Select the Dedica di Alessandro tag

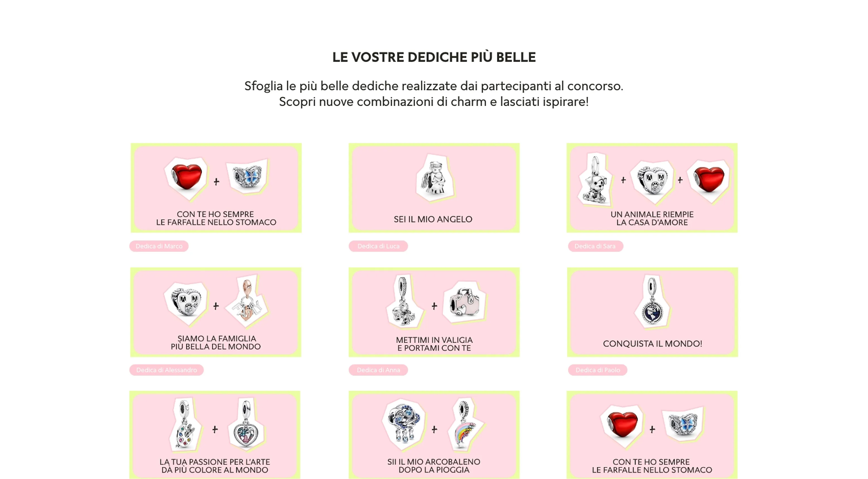pos(167,370)
